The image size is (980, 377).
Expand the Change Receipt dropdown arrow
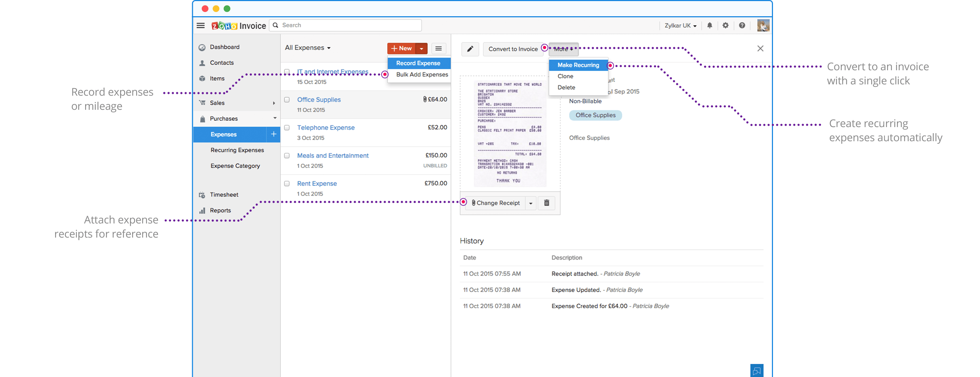[531, 203]
